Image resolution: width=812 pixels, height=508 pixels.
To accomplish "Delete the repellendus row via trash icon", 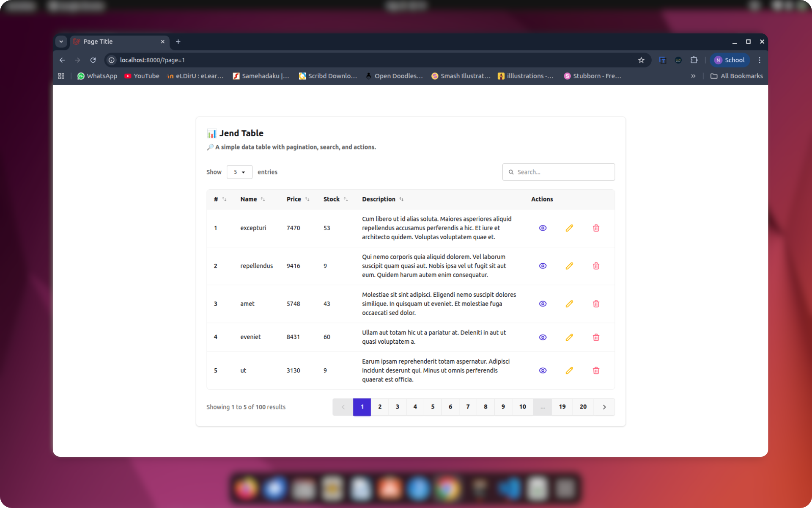I will pos(596,266).
